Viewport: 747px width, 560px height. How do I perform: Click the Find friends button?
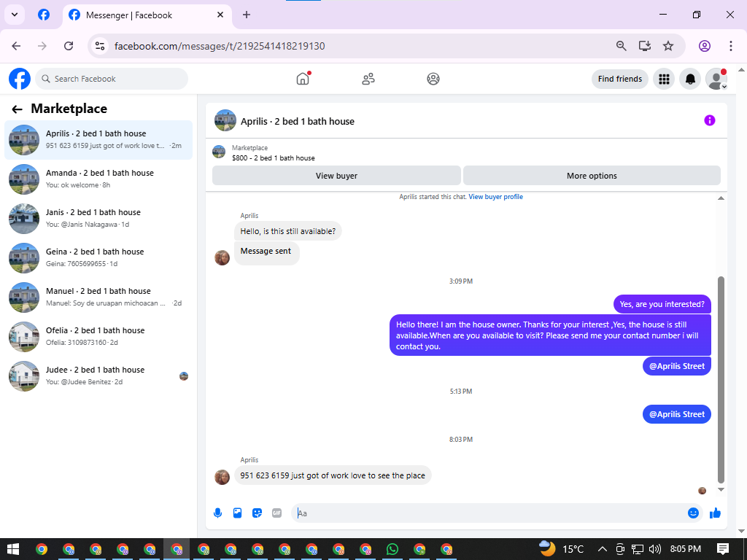click(x=620, y=79)
